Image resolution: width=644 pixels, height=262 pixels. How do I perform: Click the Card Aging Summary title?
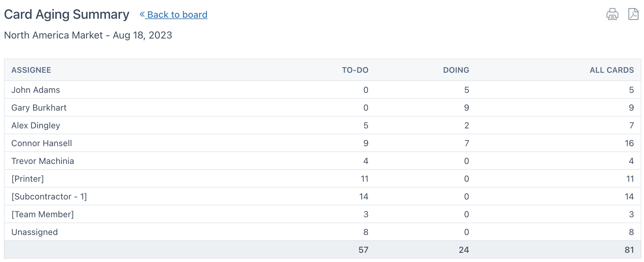coord(66,14)
